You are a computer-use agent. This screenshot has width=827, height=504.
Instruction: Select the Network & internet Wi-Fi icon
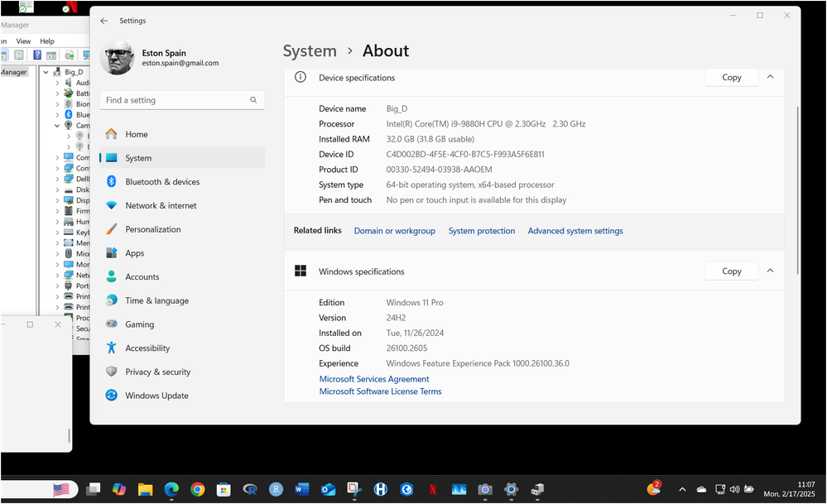111,205
